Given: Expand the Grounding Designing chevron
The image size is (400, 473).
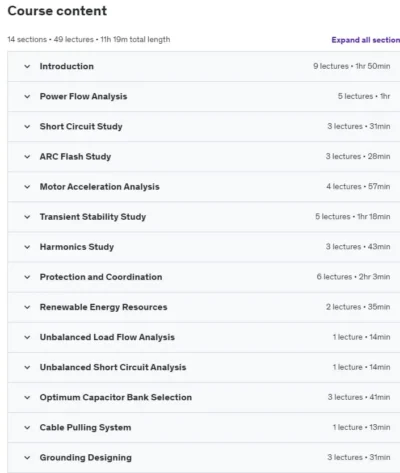Looking at the screenshot, I should (x=27, y=458).
